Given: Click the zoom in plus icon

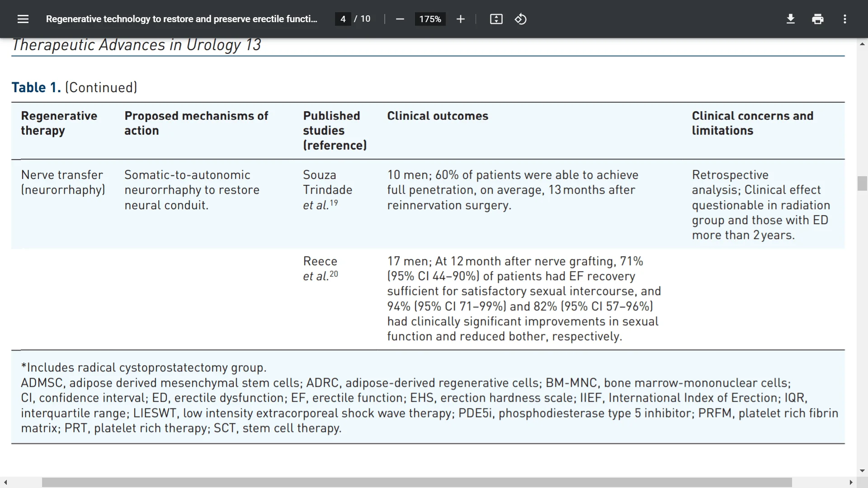Looking at the screenshot, I should pyautogui.click(x=460, y=19).
